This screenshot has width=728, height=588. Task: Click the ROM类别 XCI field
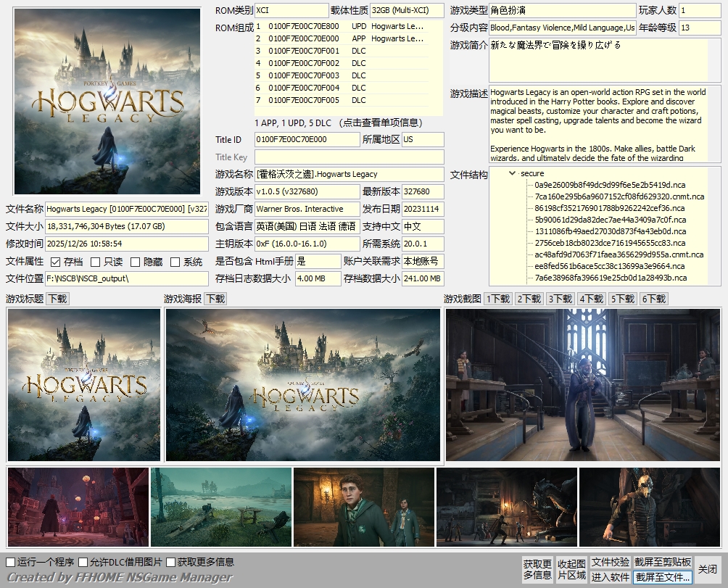click(291, 10)
